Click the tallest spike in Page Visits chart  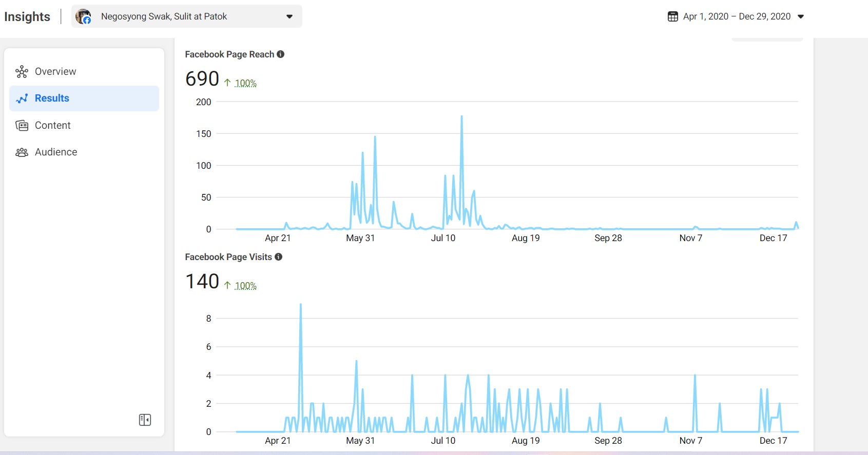click(x=300, y=305)
